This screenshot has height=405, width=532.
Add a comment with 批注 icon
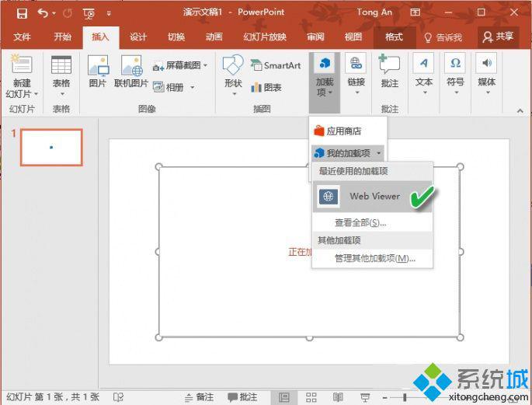(x=390, y=71)
